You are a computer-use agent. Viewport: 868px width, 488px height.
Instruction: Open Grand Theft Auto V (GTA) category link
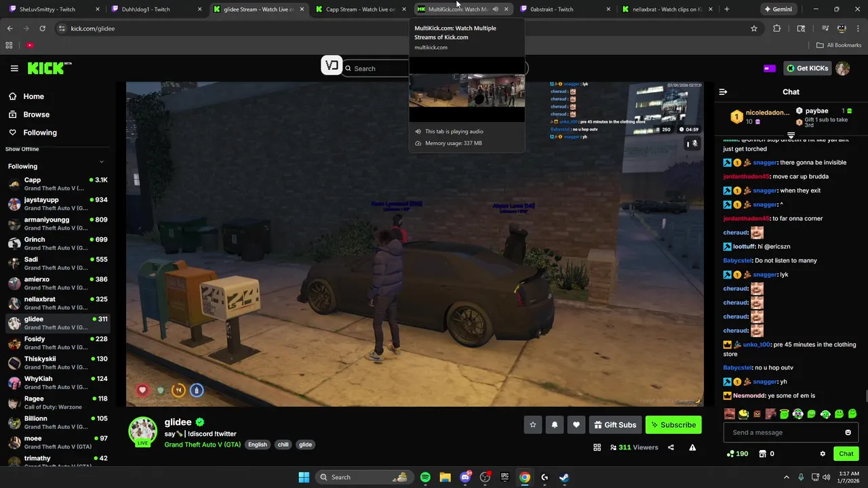click(x=202, y=445)
